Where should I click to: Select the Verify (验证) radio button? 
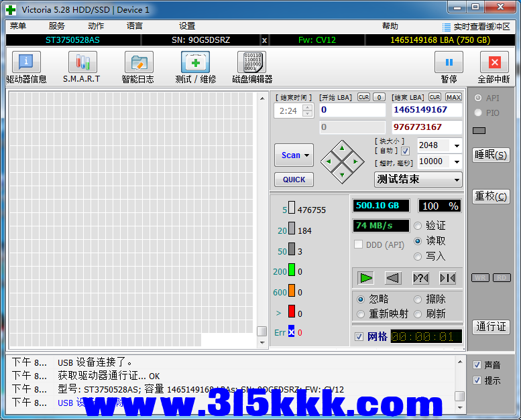coord(418,226)
